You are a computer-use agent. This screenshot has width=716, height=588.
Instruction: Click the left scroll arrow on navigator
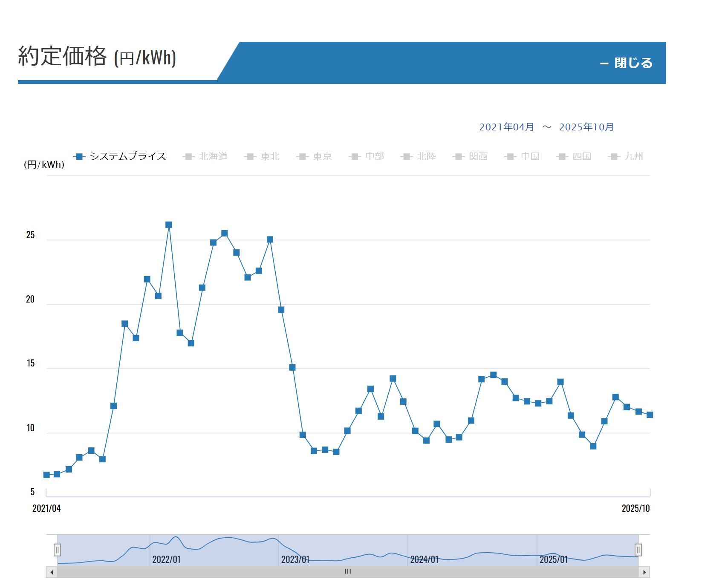pos(52,572)
